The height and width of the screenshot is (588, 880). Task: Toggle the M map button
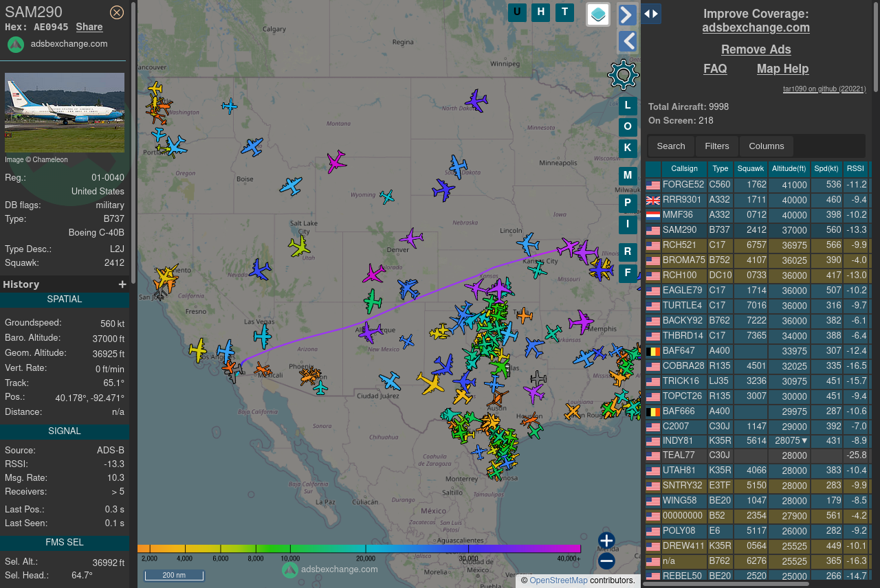pos(628,176)
